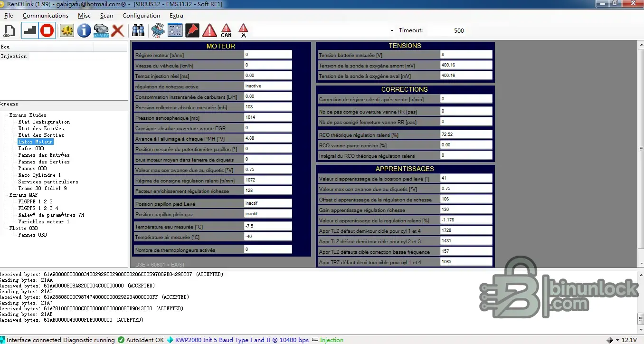
Task: Select the Ecrans Etudes tree node
Action: (28, 115)
